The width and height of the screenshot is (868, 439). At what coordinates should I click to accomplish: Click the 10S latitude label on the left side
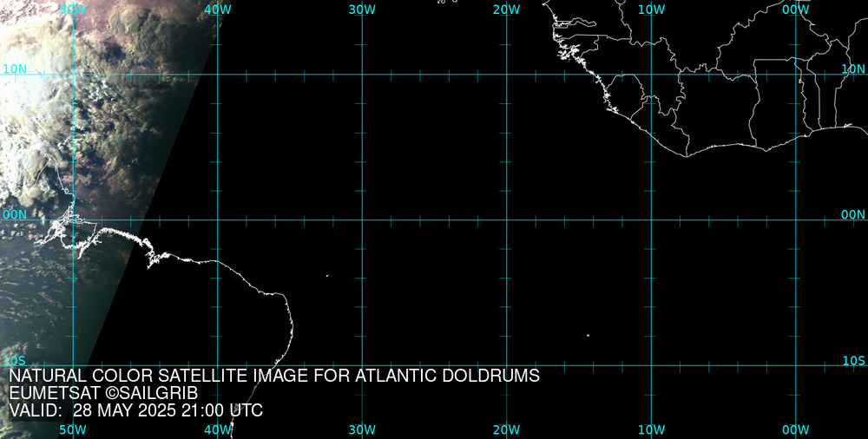tap(15, 361)
